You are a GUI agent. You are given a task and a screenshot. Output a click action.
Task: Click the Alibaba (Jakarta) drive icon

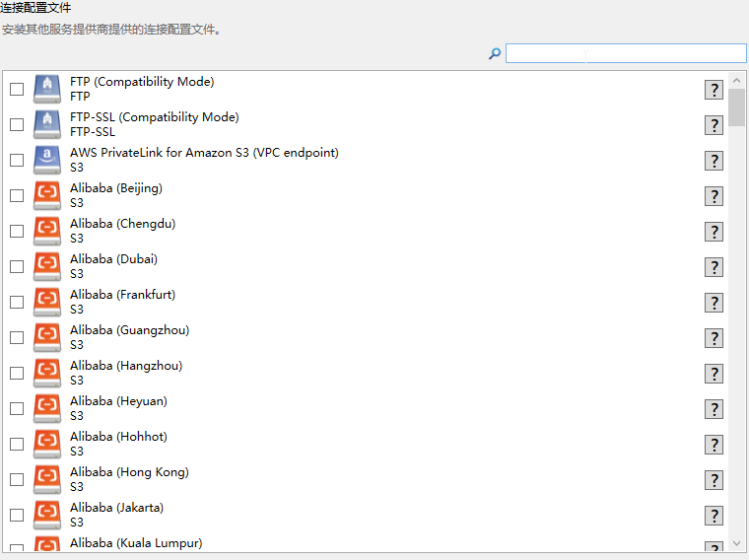pos(47,515)
